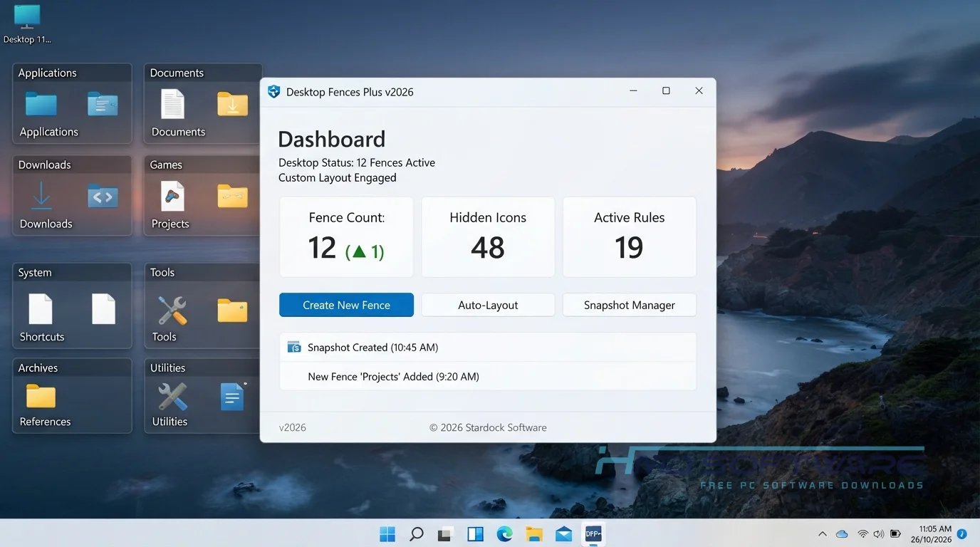Select the Utilities wrench icon
Screen dimensions: 980x547
[x=172, y=397]
